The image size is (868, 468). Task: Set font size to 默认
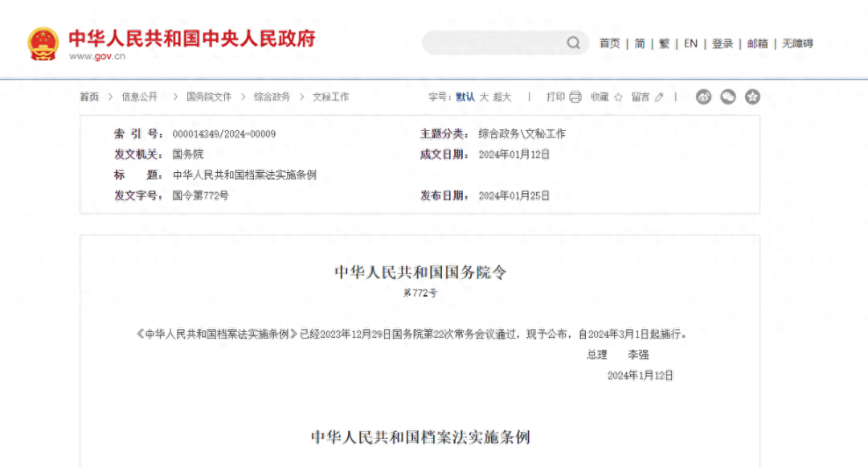[465, 97]
